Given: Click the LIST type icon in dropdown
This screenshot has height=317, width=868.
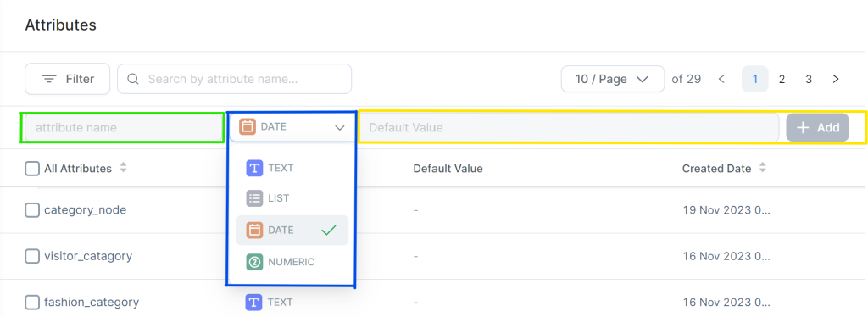Looking at the screenshot, I should coord(254,198).
